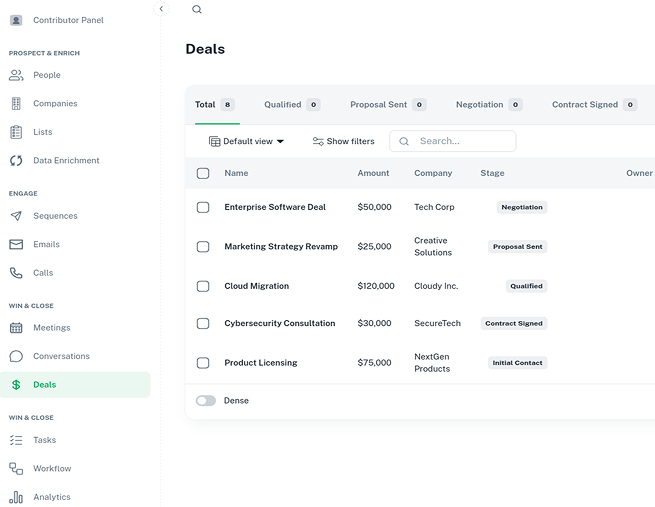
Task: Enable the Dense toggle switch
Action: click(x=206, y=401)
